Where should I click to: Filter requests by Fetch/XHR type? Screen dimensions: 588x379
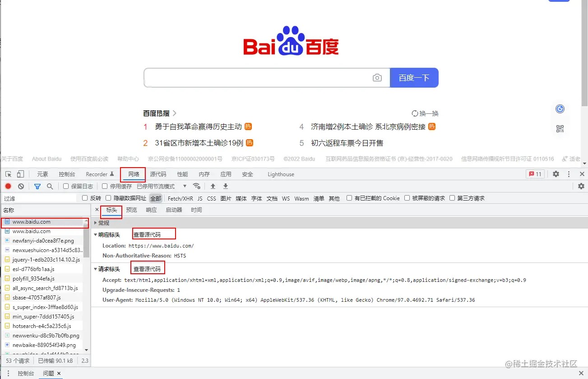tap(181, 198)
